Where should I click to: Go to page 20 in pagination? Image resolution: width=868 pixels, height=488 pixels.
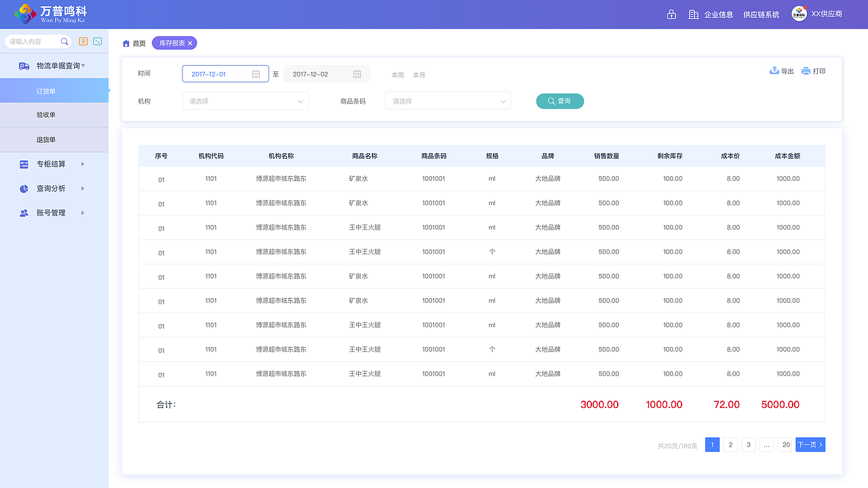[786, 445]
